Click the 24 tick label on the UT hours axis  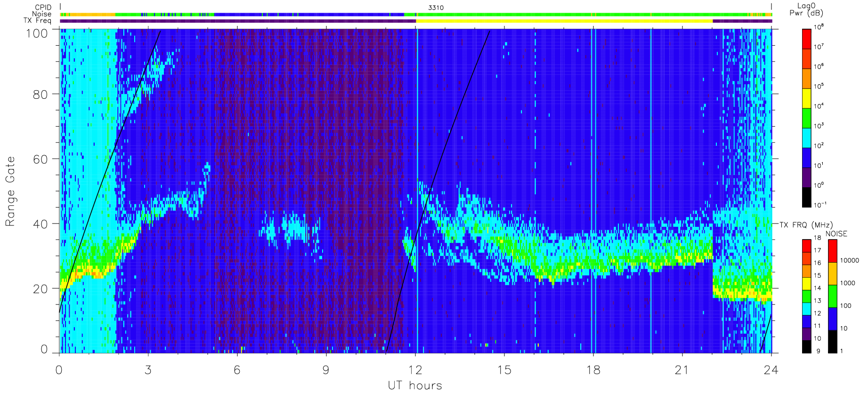(771, 370)
